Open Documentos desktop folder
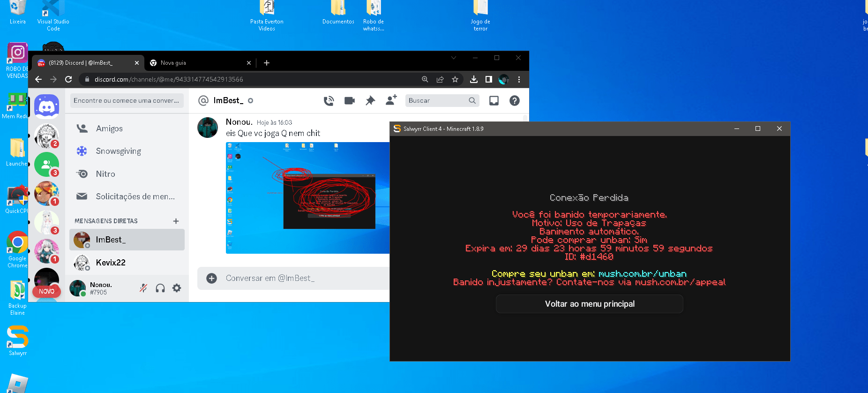This screenshot has width=868, height=393. click(338, 13)
